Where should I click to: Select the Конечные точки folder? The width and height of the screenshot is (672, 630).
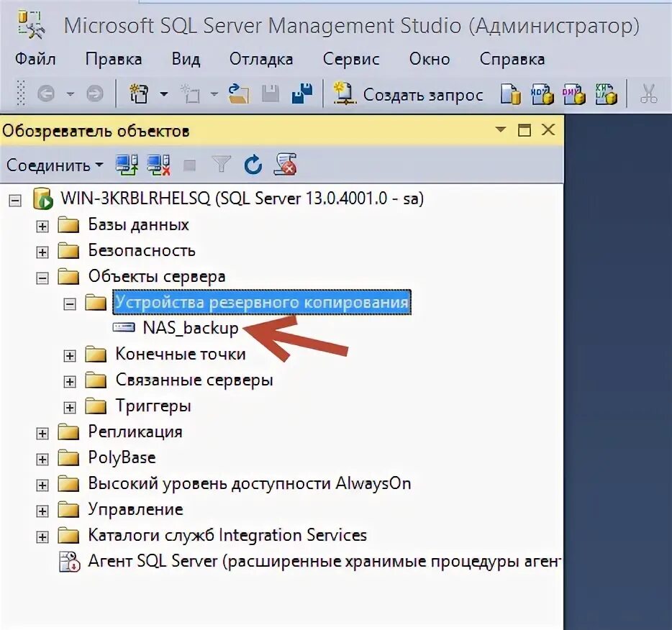(181, 354)
